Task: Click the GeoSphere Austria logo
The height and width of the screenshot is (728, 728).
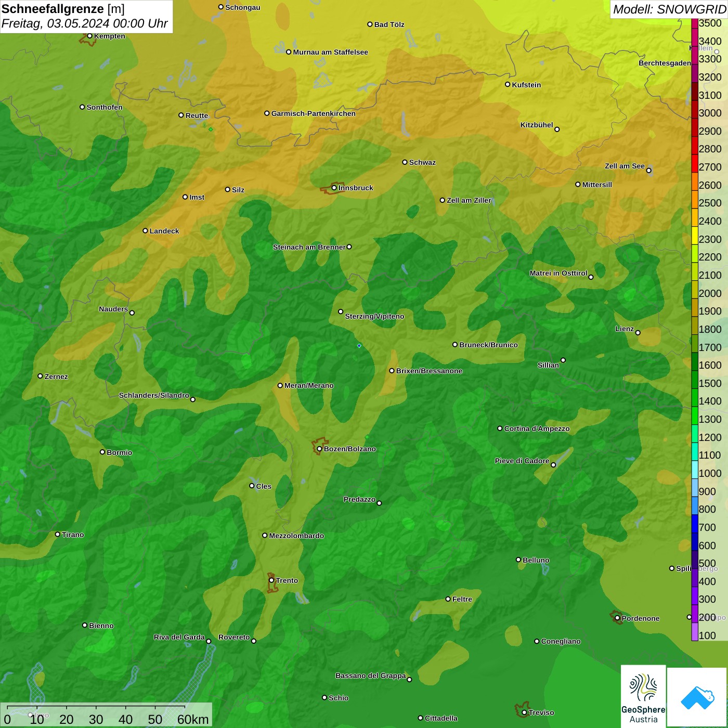Action: 643,696
